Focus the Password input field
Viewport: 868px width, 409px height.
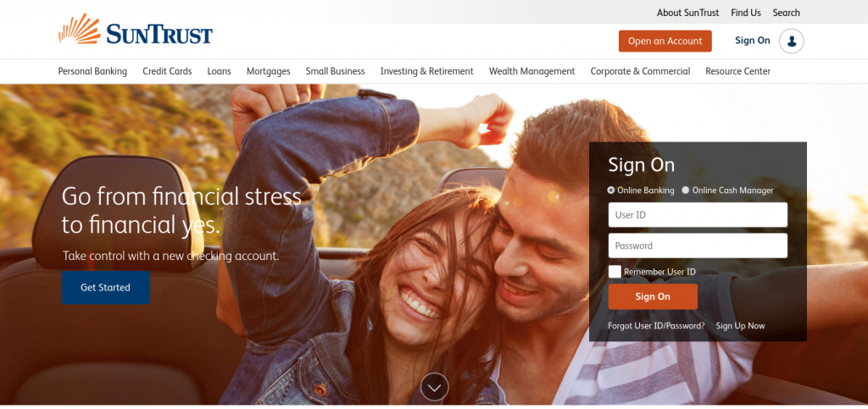pos(698,246)
